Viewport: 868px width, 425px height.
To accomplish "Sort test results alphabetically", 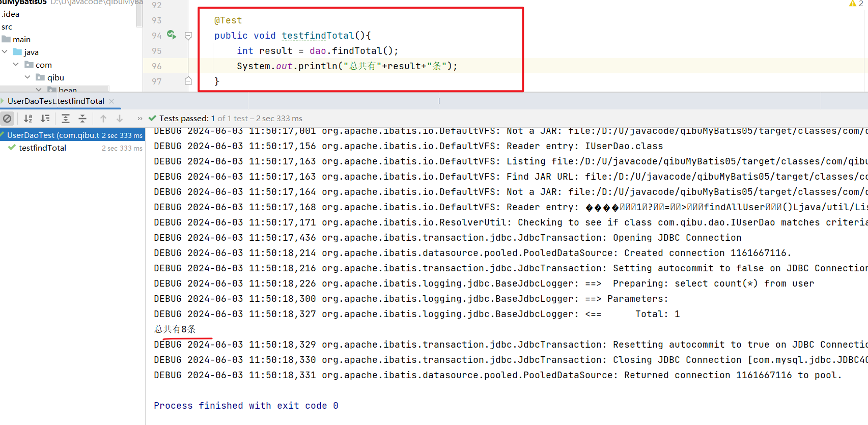I will pyautogui.click(x=28, y=119).
